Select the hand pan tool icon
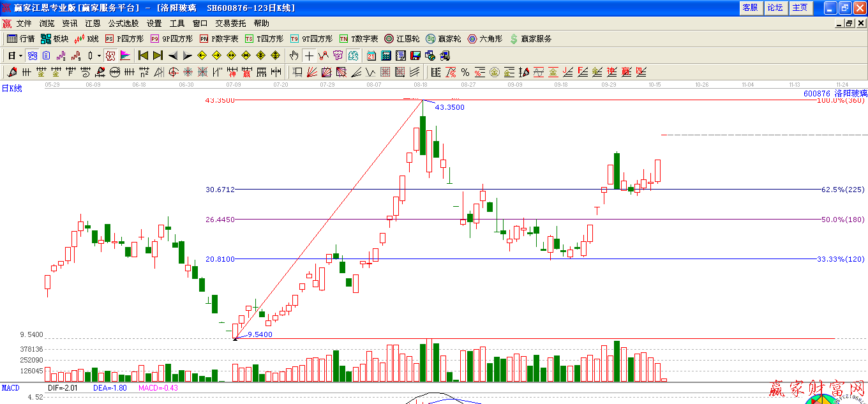This screenshot has height=404, width=868. (x=294, y=56)
